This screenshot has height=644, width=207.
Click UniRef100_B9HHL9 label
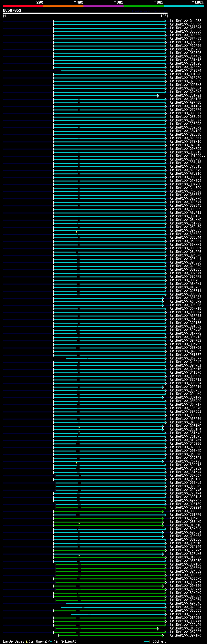coord(186,209)
